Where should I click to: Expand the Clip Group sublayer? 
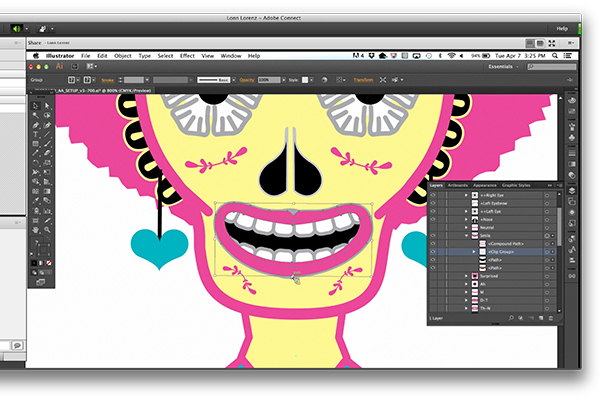474,252
